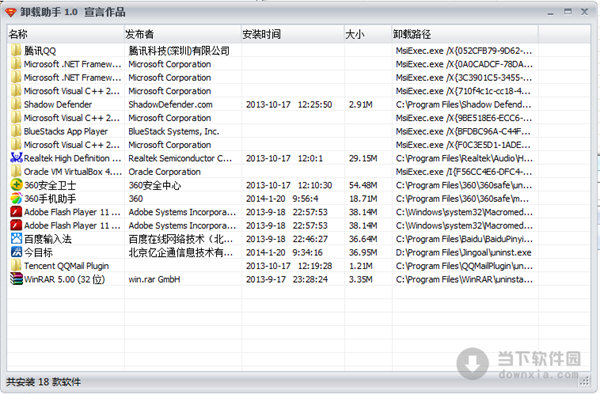Click install time 2013-10-17 12:19:28
Screen dimensions: 600x394
[x=289, y=266]
